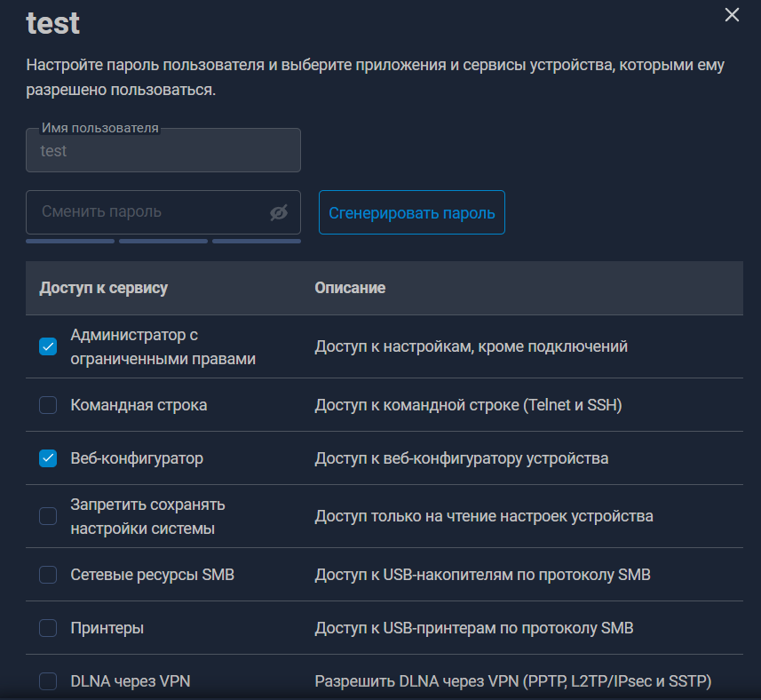The image size is (761, 700).
Task: Tick Запретить сохранять настройки системы checkbox
Action: click(48, 516)
